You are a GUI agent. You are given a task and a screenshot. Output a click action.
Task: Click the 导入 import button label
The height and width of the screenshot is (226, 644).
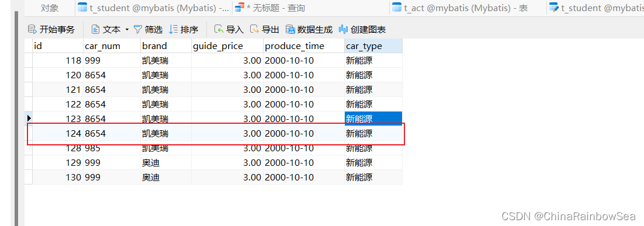(235, 30)
